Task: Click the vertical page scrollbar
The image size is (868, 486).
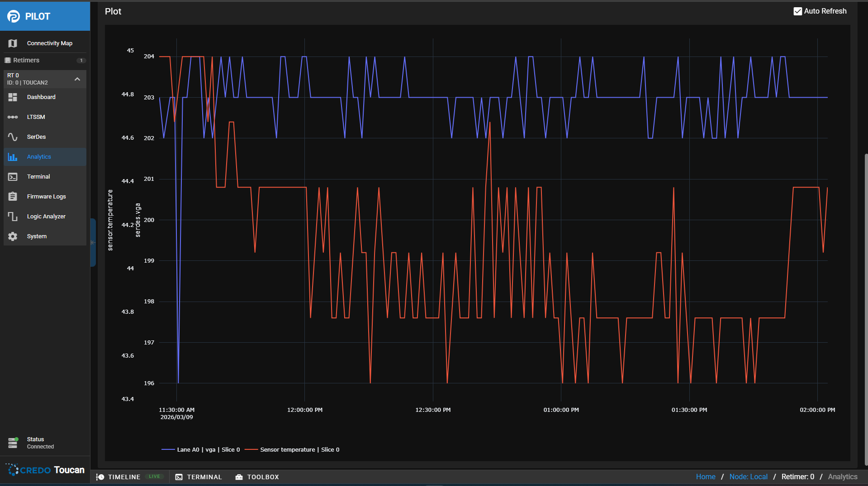Action: (866, 307)
